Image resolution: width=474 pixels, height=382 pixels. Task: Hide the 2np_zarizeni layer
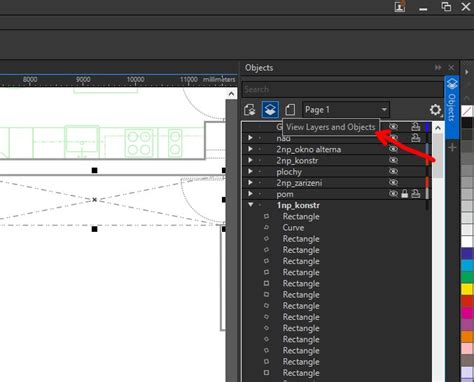[393, 182]
